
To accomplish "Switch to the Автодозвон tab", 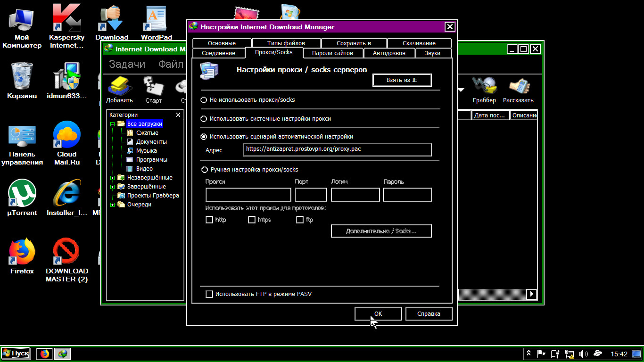I will [389, 53].
